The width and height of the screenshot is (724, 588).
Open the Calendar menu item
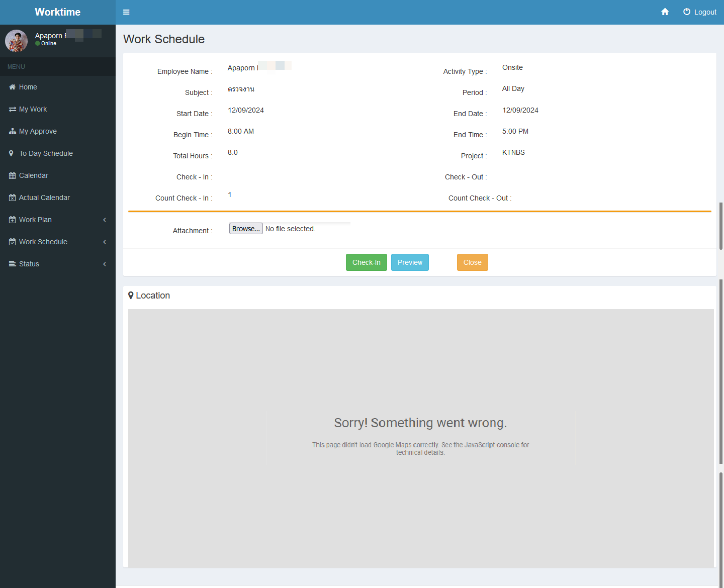click(x=58, y=175)
